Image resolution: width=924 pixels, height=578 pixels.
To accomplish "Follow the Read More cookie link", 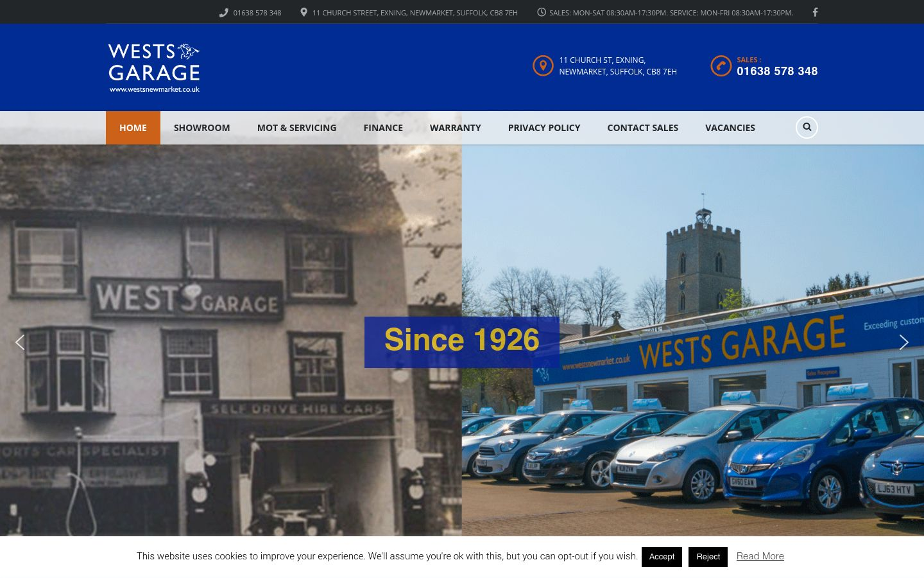I will pos(760,556).
